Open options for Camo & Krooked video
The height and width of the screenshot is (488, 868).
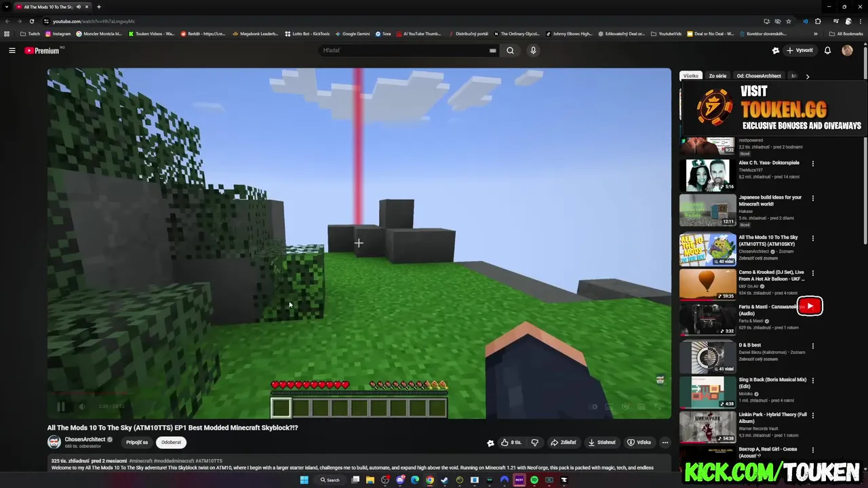coord(812,273)
